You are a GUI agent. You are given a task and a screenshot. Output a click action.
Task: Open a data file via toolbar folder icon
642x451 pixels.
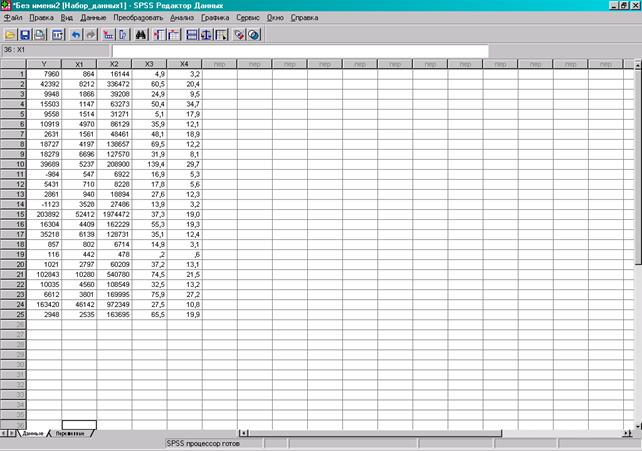tap(10, 35)
